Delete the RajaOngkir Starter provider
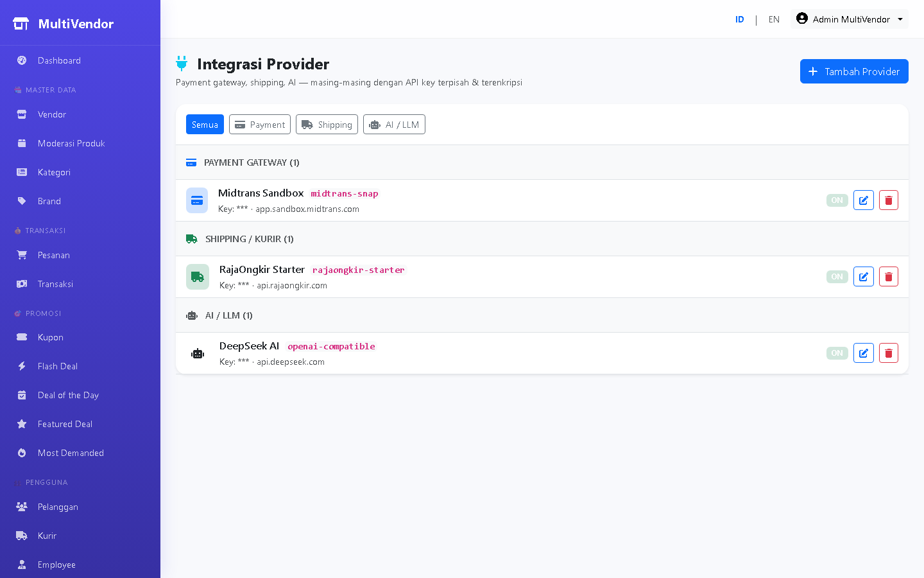924x578 pixels. pyautogui.click(x=889, y=277)
